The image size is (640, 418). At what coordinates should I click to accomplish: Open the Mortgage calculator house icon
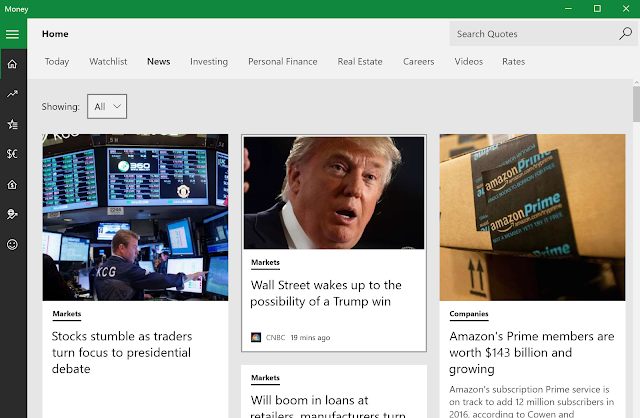(x=12, y=185)
